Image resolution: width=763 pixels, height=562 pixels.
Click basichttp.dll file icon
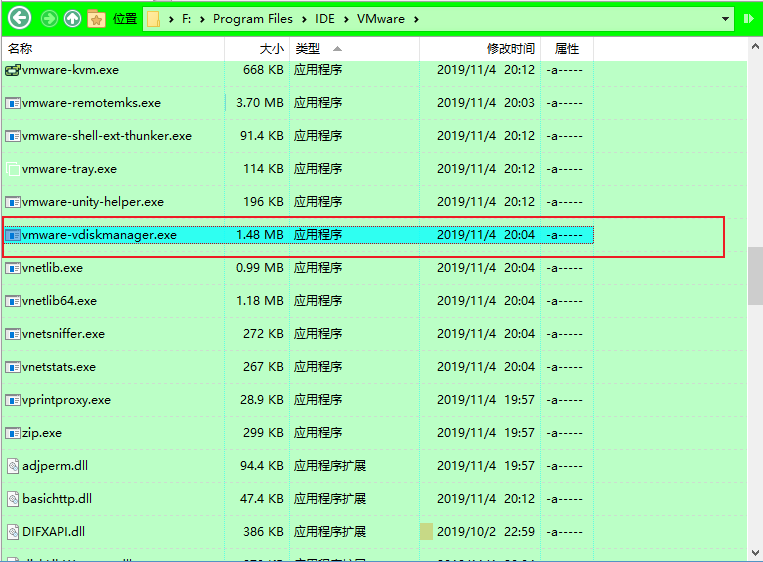(13, 499)
